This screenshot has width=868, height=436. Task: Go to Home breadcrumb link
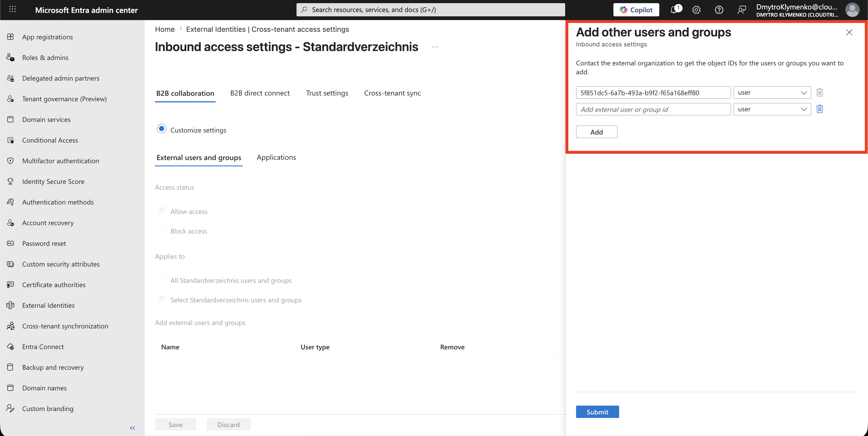[x=165, y=29]
